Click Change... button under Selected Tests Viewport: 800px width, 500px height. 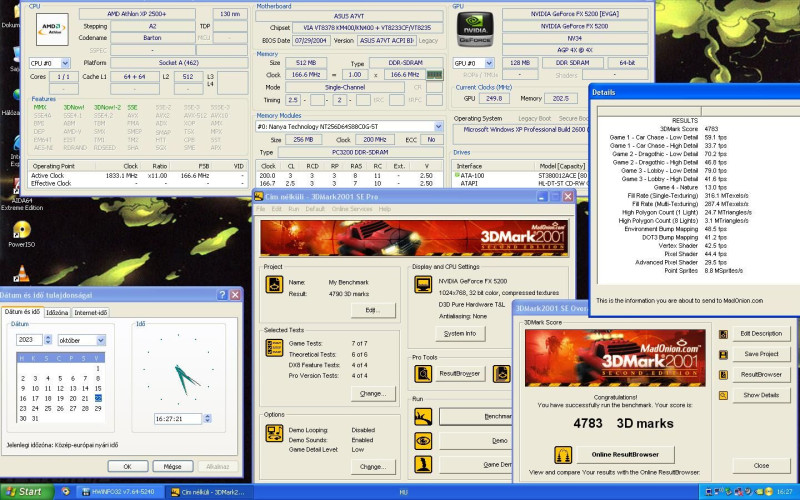tap(373, 393)
